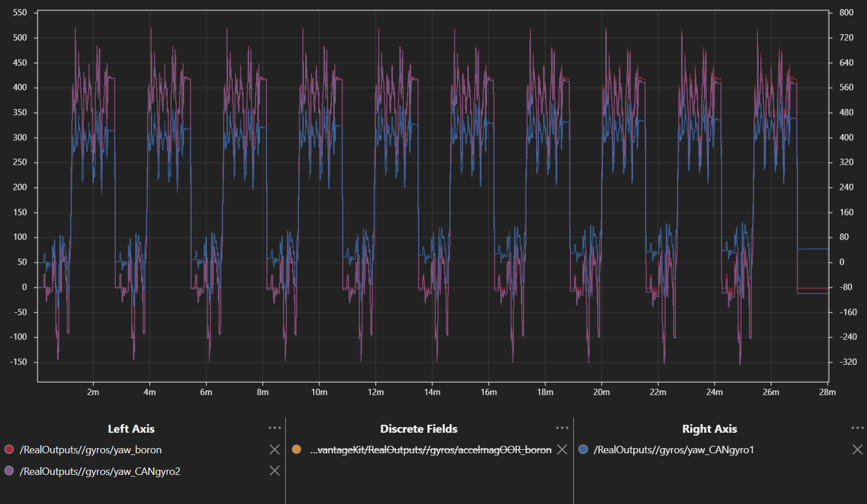Screen dimensions: 867x504
Task: Remove yaw_CANgyro1 field with its X icon
Action: click(857, 450)
